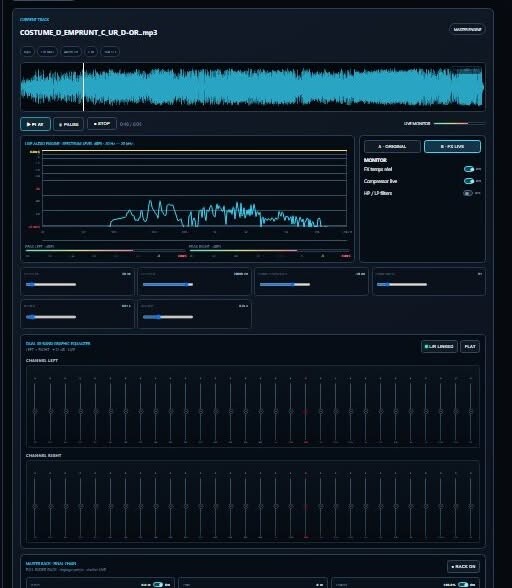Toggle the FX temps réel switch

[468, 169]
